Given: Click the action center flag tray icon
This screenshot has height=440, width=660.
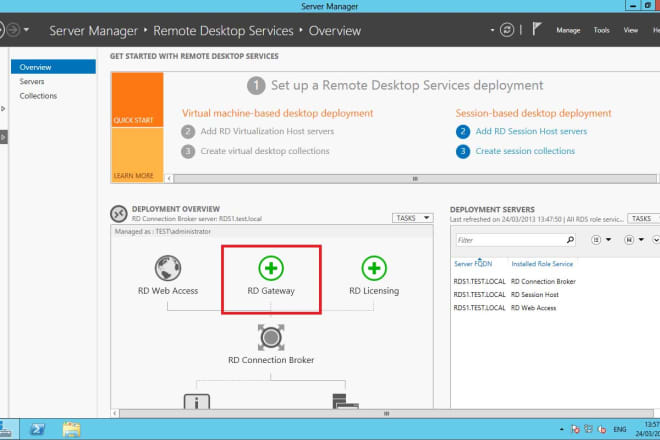Looking at the screenshot, I should 575,429.
